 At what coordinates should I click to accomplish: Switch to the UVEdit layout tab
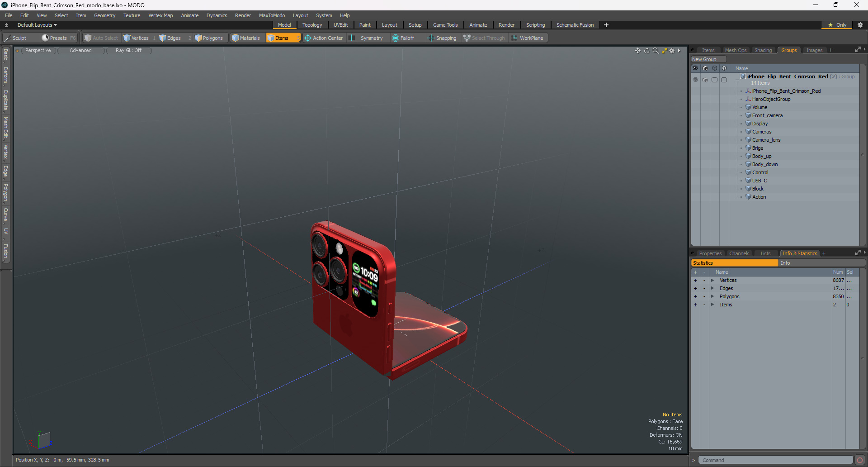[340, 25]
